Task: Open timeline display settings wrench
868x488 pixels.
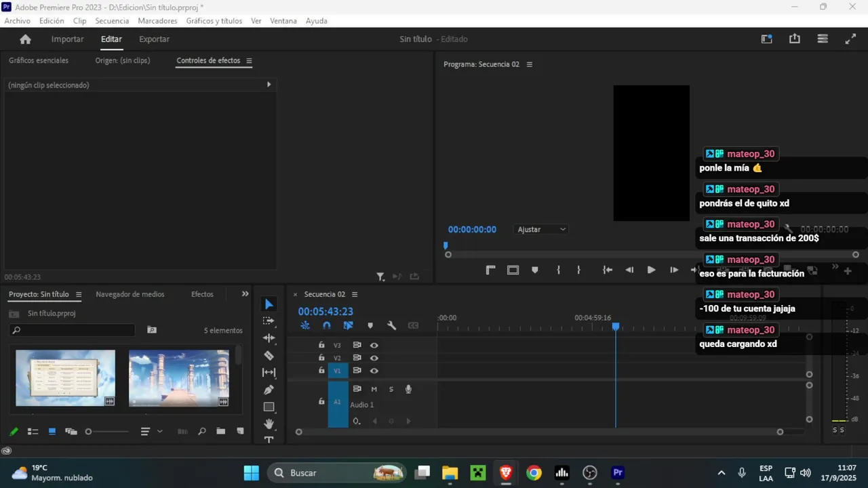Action: [x=391, y=325]
